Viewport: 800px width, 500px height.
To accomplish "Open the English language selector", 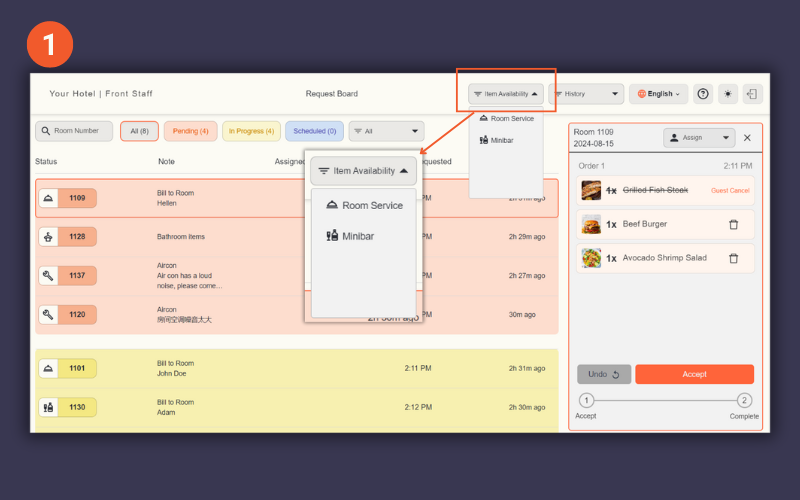I will (x=658, y=94).
